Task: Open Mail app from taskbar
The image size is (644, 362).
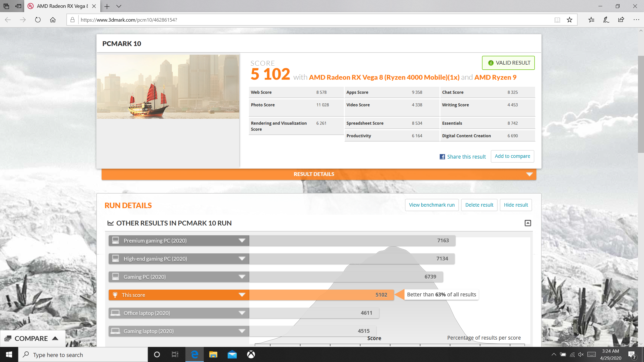Action: tap(232, 355)
